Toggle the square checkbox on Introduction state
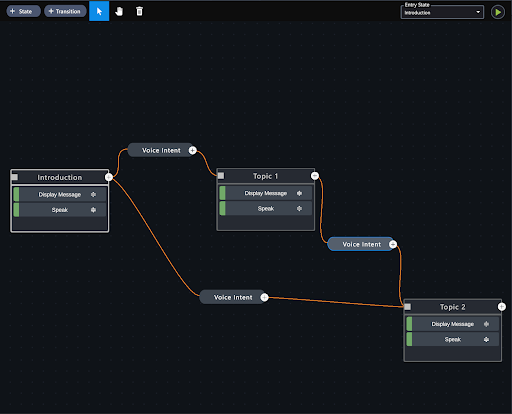The width and height of the screenshot is (512, 414). 15,177
